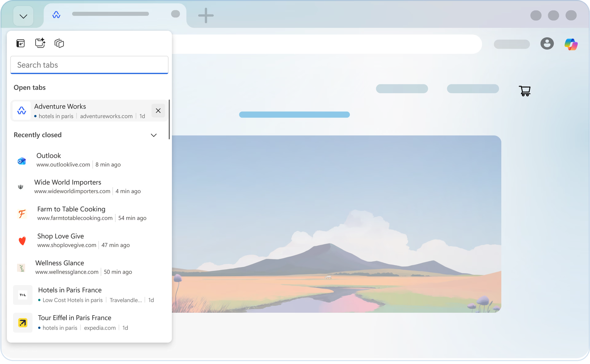Open the tab collections copy icon

(59, 43)
